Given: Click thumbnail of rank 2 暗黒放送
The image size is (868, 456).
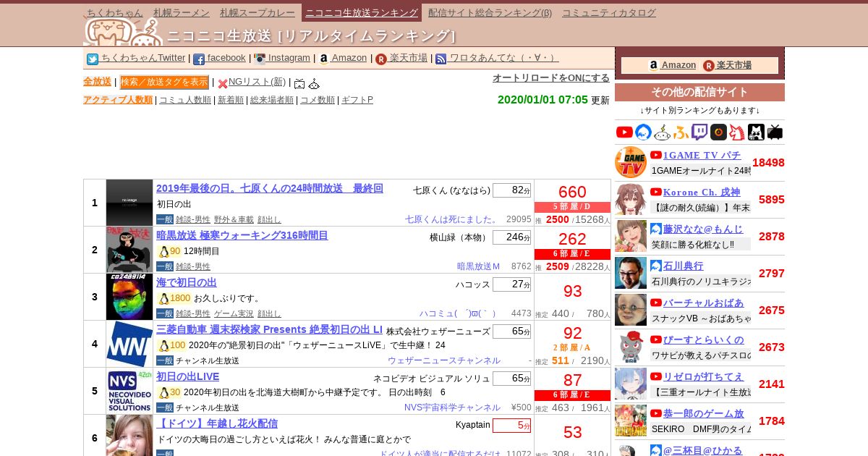Looking at the screenshot, I should click(x=129, y=250).
